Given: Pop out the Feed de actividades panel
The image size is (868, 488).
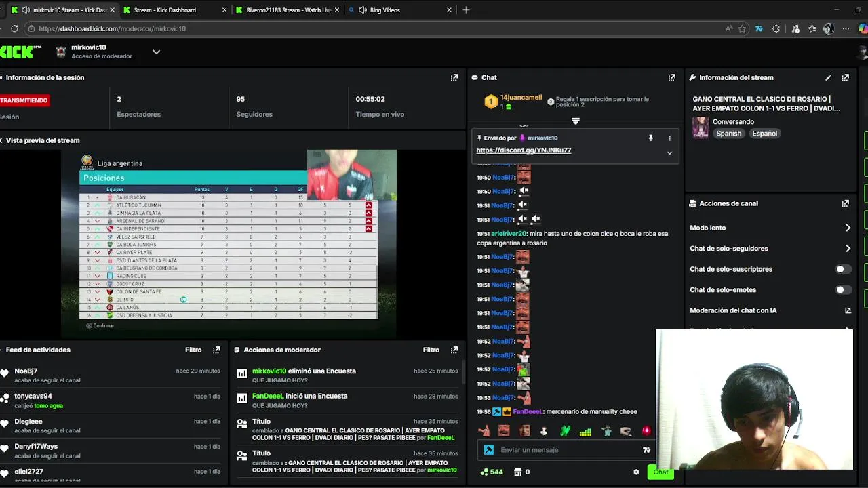Looking at the screenshot, I should pyautogui.click(x=216, y=350).
